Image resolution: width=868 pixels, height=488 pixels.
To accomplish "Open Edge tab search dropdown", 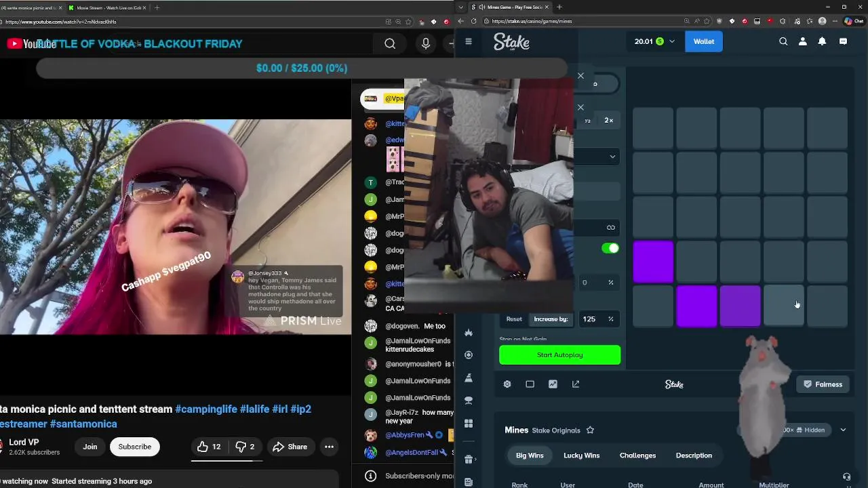I will (x=461, y=7).
